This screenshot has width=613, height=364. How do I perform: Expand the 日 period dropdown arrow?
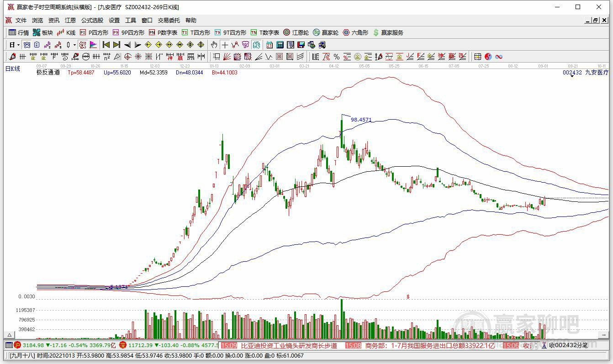click(18, 45)
